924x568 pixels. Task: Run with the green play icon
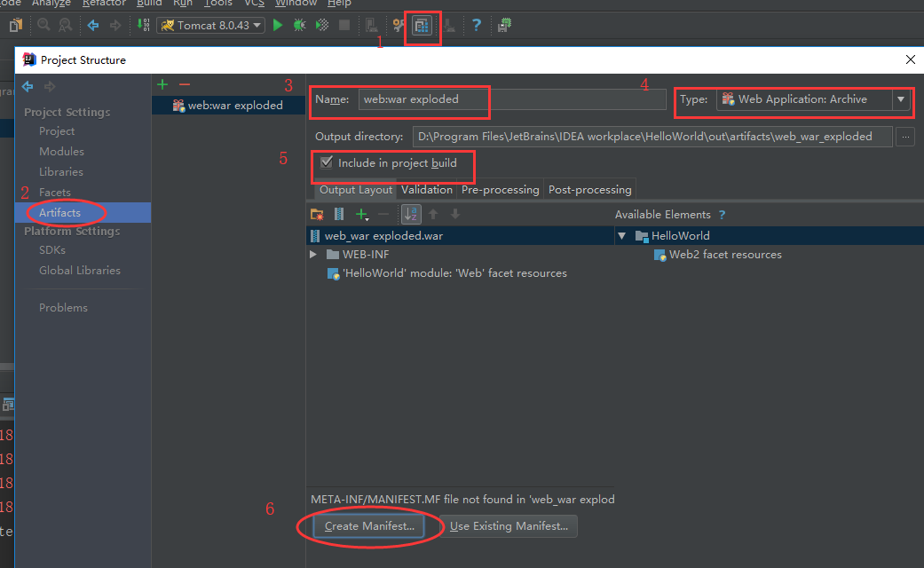[x=278, y=25]
